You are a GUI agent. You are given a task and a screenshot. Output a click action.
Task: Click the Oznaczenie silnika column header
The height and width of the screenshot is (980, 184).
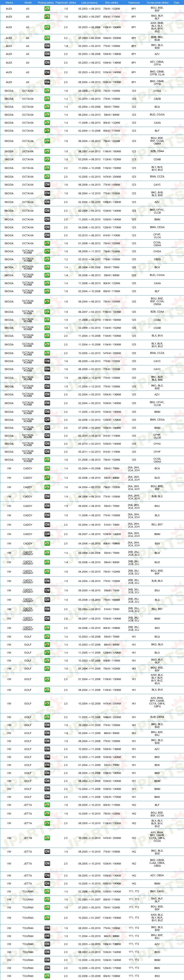157,2
